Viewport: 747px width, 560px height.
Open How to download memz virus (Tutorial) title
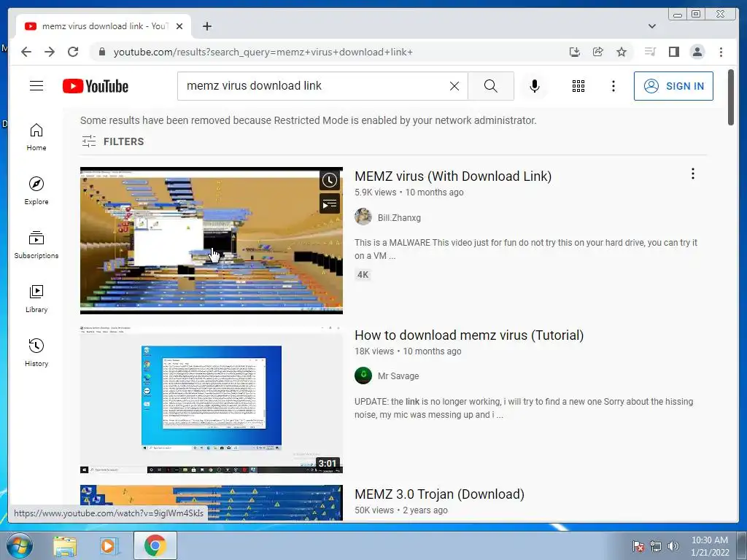(x=469, y=335)
